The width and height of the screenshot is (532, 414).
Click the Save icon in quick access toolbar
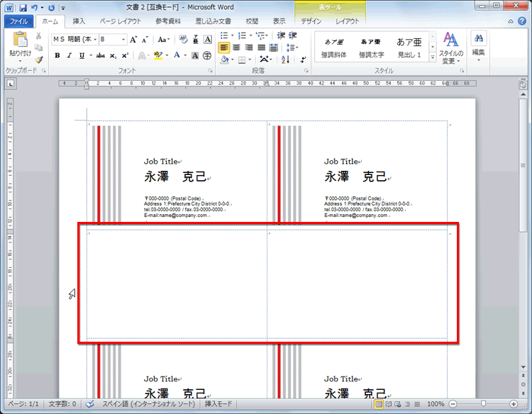23,8
